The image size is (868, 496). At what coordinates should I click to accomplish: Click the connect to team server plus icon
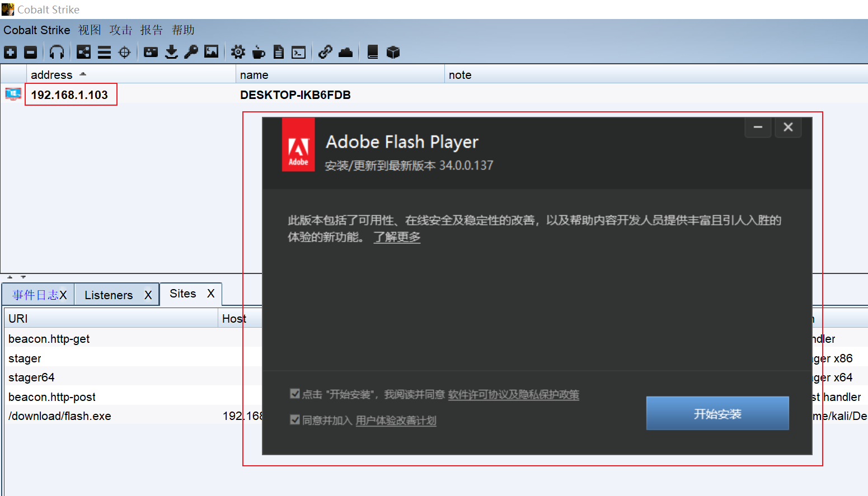click(x=11, y=53)
